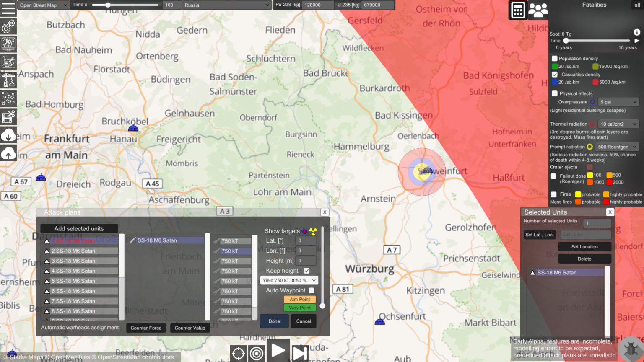The width and height of the screenshot is (644, 362).
Task: Click the cloud download icon
Action: [x=8, y=135]
